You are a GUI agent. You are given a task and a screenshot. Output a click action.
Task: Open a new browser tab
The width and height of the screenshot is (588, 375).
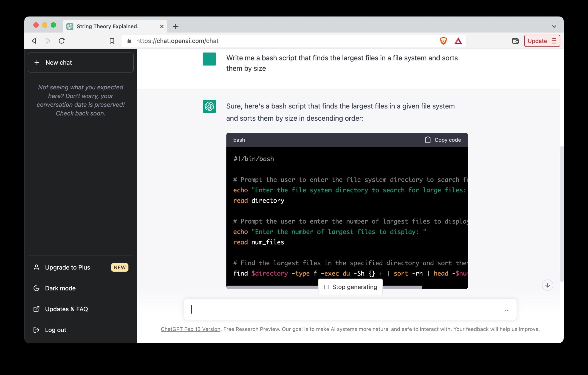(x=175, y=26)
